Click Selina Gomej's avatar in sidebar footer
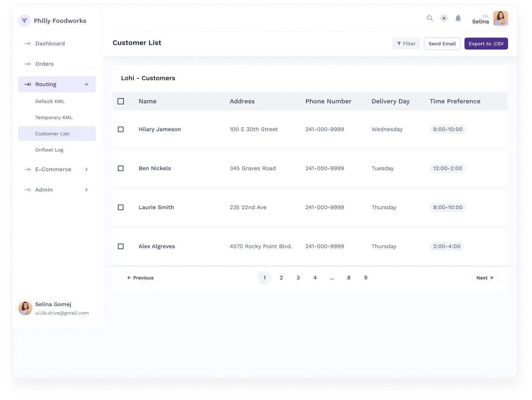The height and width of the screenshot is (400, 532). [25, 308]
